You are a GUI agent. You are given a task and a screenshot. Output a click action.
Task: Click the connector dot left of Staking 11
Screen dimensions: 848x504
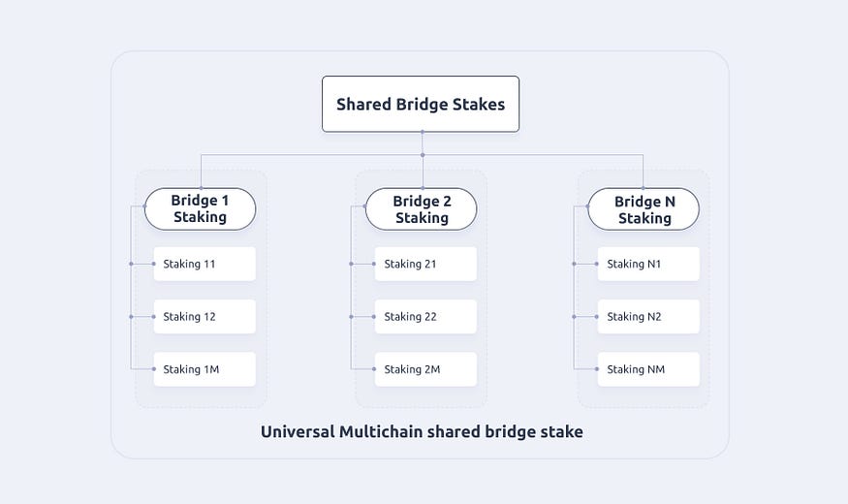154,264
